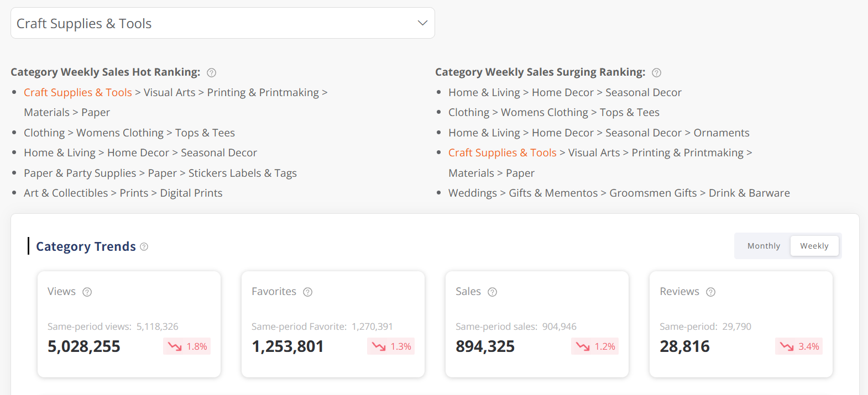Select the Weekly tab
The height and width of the screenshot is (395, 868).
tap(814, 245)
